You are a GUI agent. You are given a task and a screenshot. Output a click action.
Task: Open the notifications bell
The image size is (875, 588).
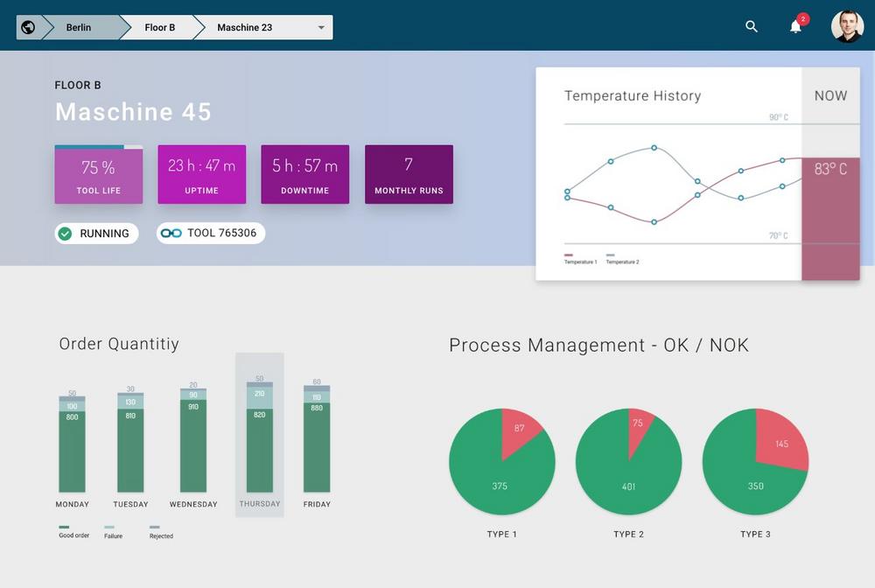(x=795, y=27)
